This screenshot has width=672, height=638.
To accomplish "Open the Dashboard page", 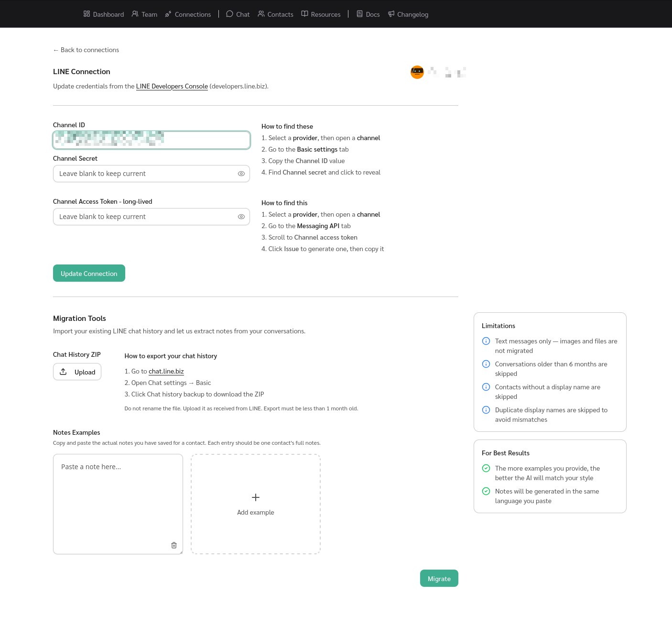I will (x=104, y=14).
